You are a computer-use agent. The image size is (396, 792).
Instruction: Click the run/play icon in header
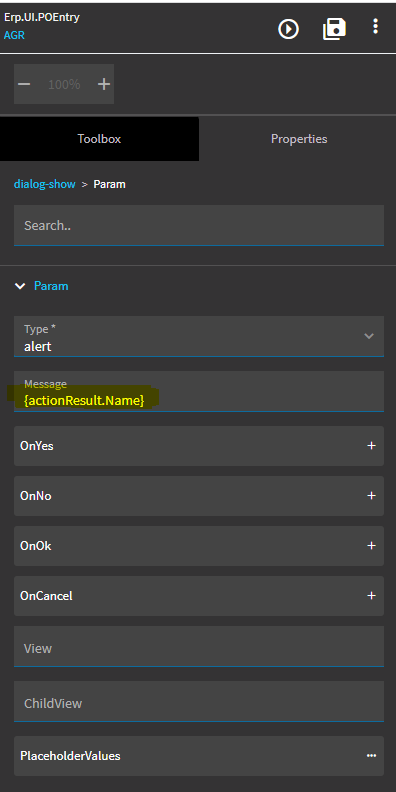tap(288, 29)
